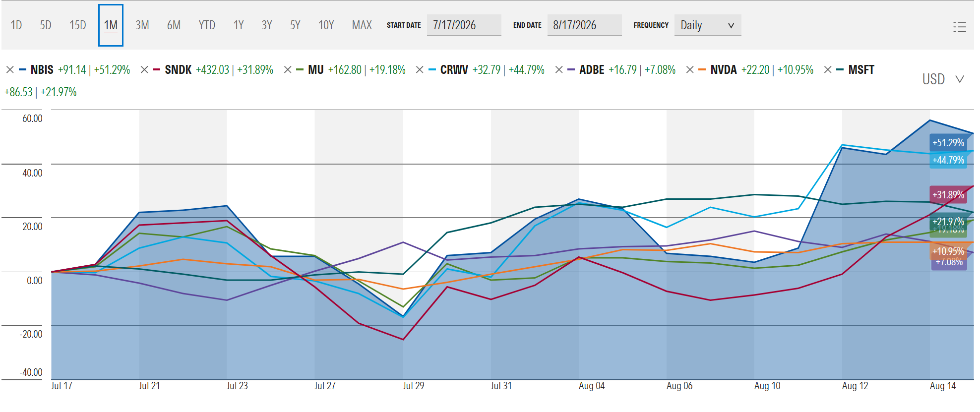This screenshot has height=412, width=980.
Task: Click the -20.00 y-axis label
Action: click(31, 334)
